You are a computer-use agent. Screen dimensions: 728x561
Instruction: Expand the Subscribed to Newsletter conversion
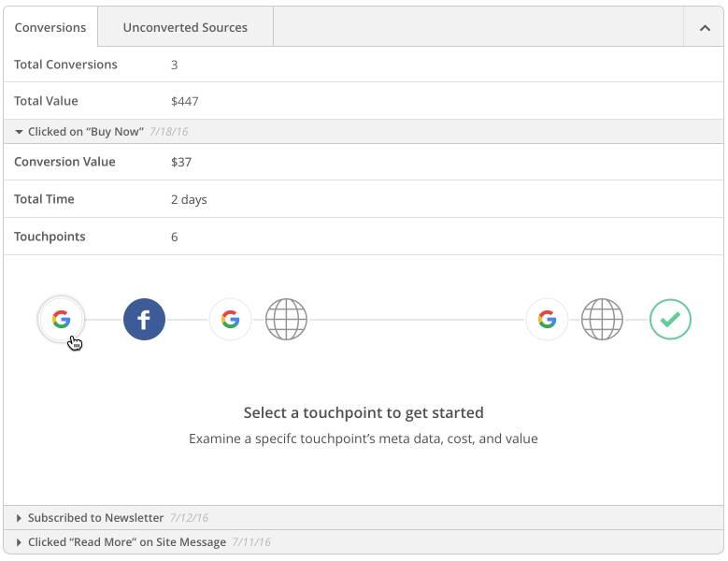tap(95, 518)
